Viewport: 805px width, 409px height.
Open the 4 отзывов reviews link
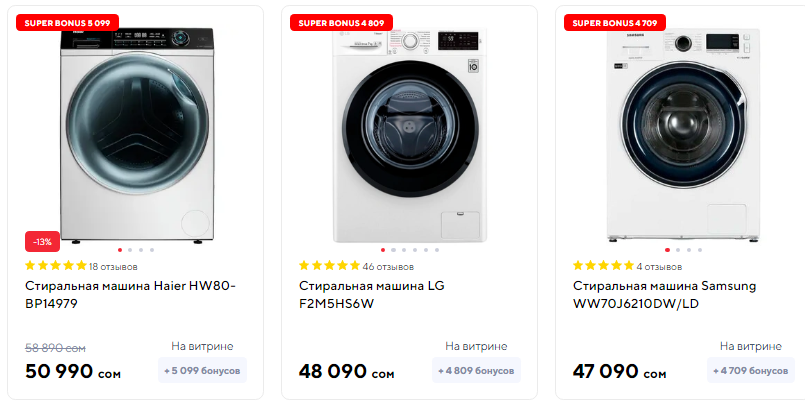659,267
